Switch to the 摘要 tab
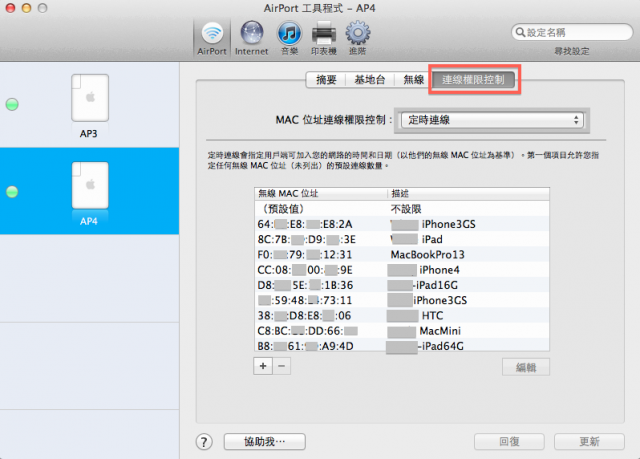Viewport: 640px width, 459px height. pyautogui.click(x=326, y=80)
